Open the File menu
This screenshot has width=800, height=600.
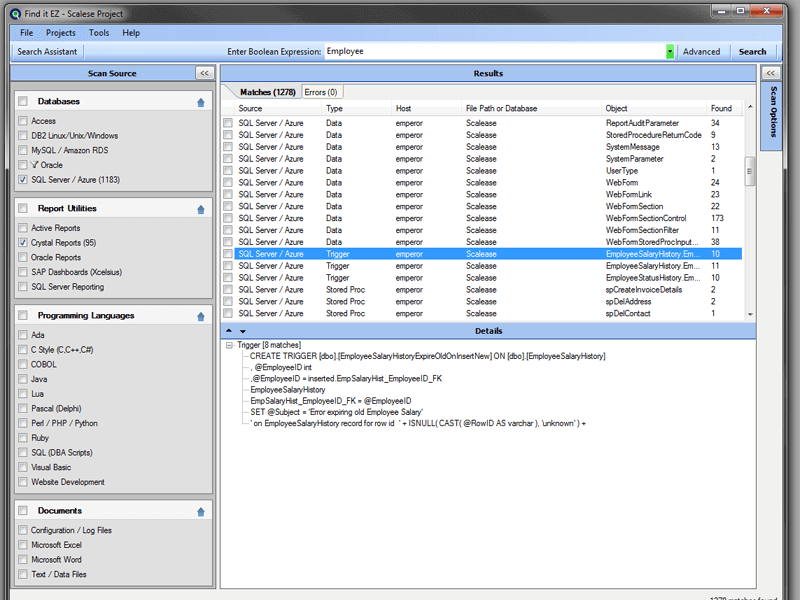(27, 33)
